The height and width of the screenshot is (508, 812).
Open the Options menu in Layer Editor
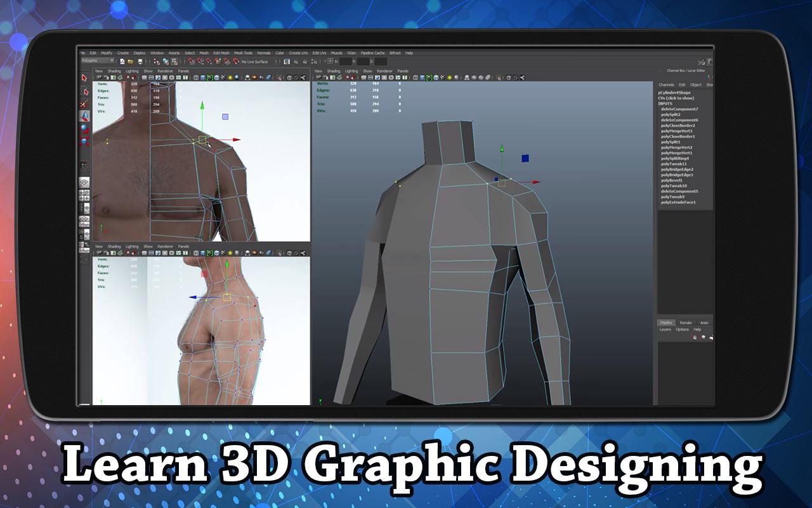(x=682, y=330)
